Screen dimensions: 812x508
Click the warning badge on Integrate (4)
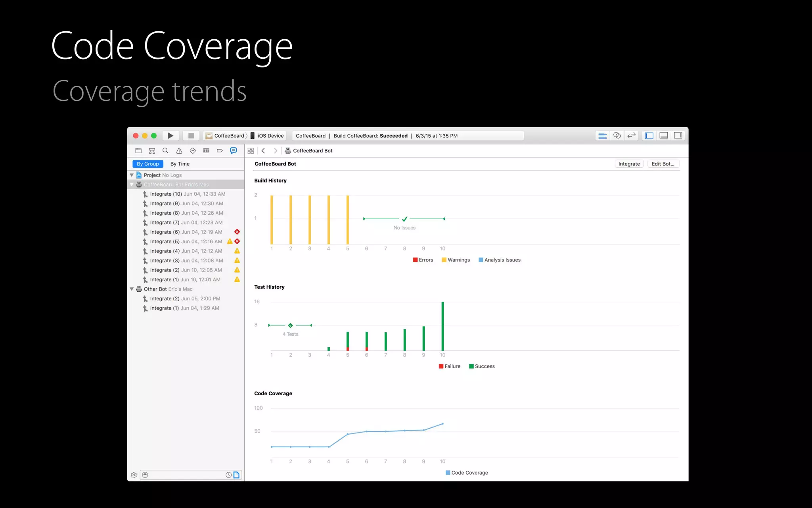pos(237,251)
